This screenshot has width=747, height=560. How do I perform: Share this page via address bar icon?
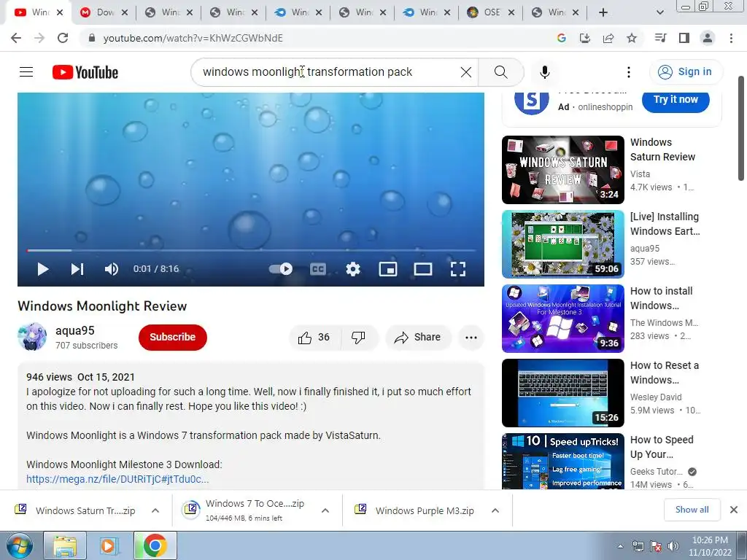608,38
